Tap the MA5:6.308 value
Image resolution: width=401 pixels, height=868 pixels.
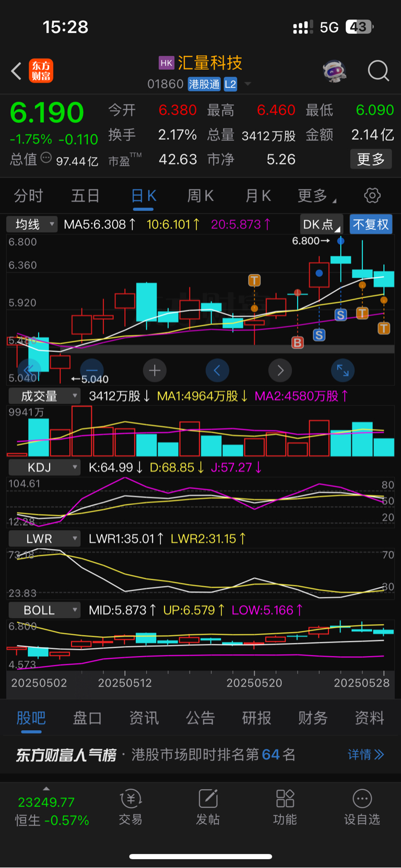coord(99,224)
